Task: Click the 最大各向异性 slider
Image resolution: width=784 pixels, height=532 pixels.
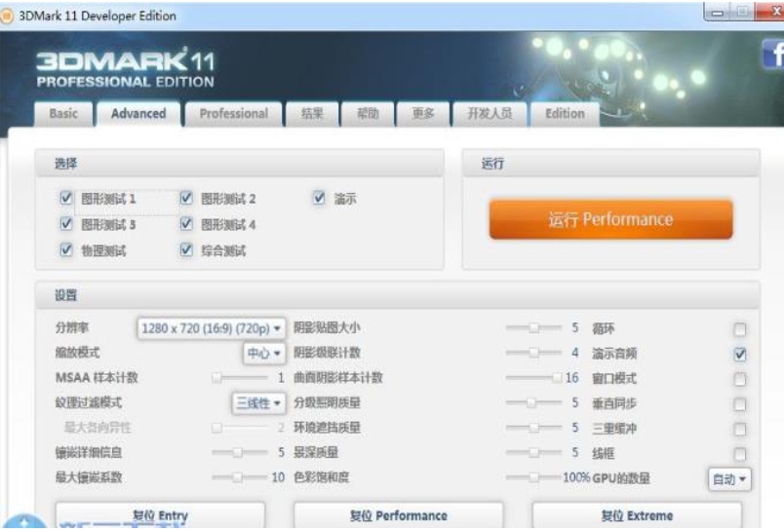Action: (240, 428)
